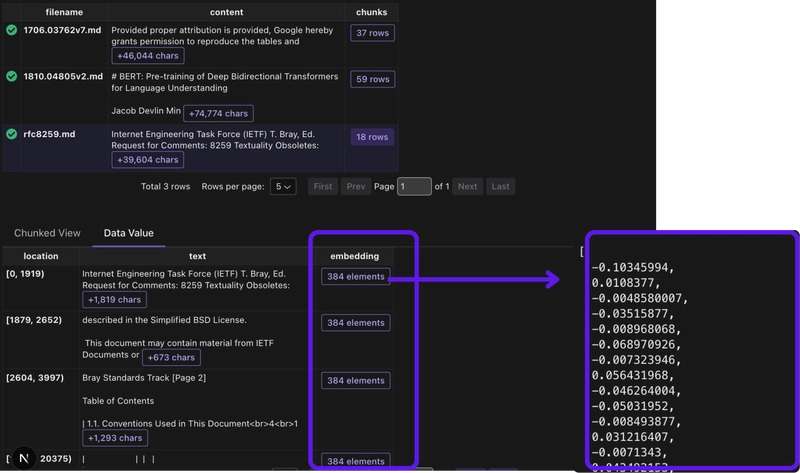Open the 59 rows chunks button
The width and height of the screenshot is (800, 473).
(372, 79)
